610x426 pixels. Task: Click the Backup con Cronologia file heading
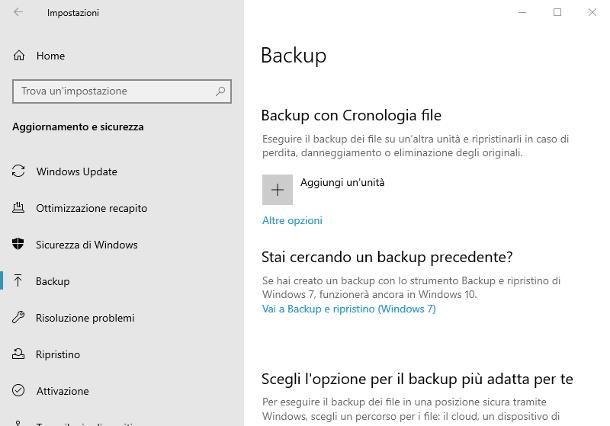pyautogui.click(x=351, y=116)
